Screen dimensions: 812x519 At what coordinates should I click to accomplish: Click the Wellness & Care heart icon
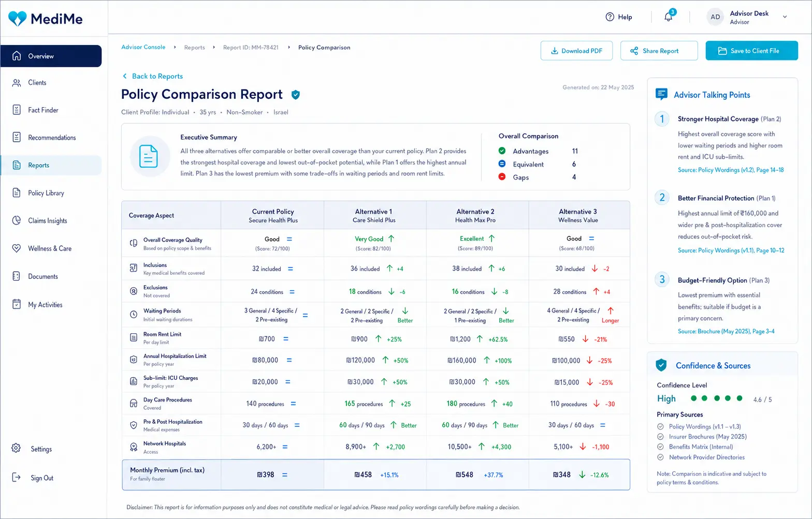[17, 248]
